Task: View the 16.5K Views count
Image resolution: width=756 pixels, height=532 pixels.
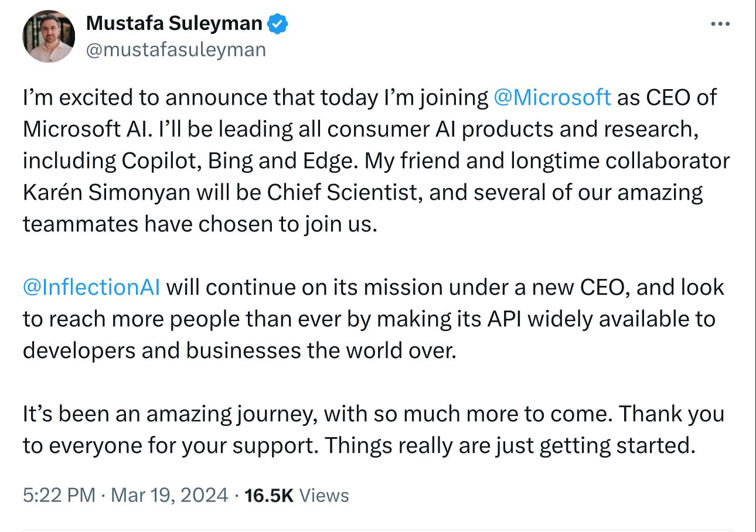Action: [x=297, y=495]
